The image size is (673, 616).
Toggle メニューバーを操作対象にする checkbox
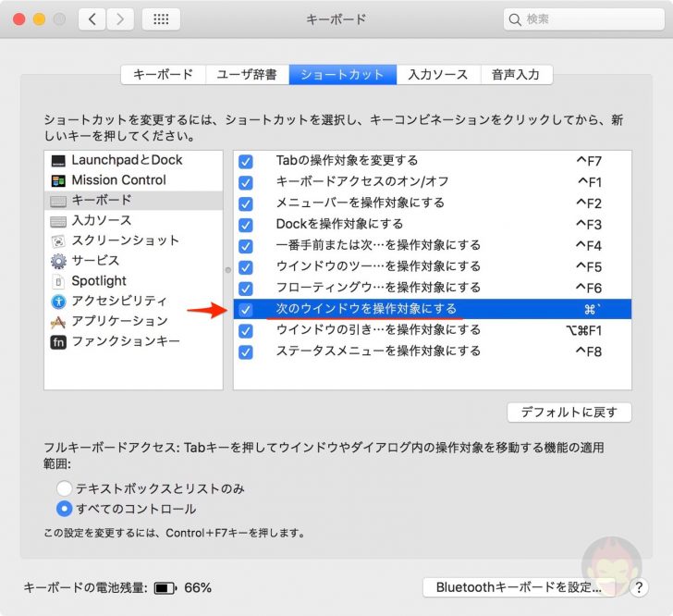(246, 203)
